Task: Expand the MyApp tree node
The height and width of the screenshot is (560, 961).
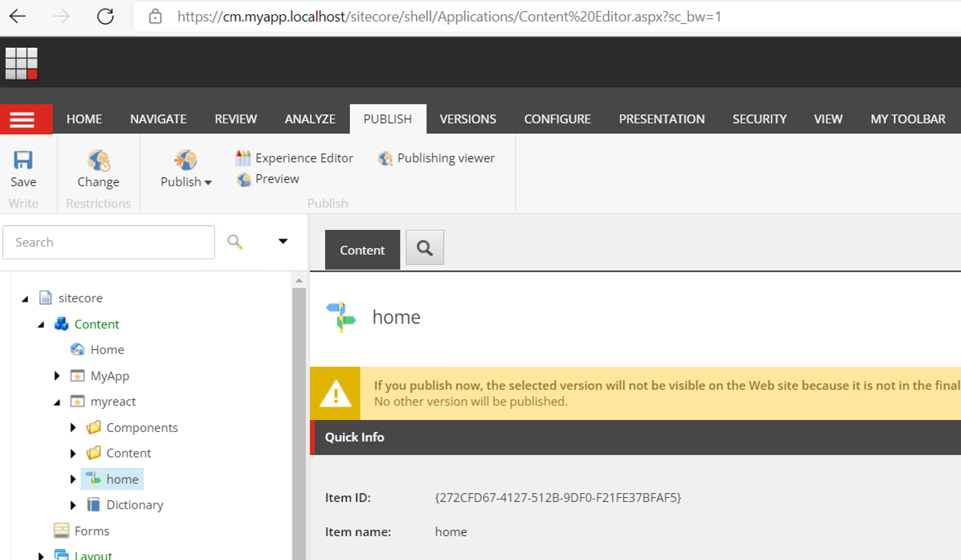Action: pos(56,375)
